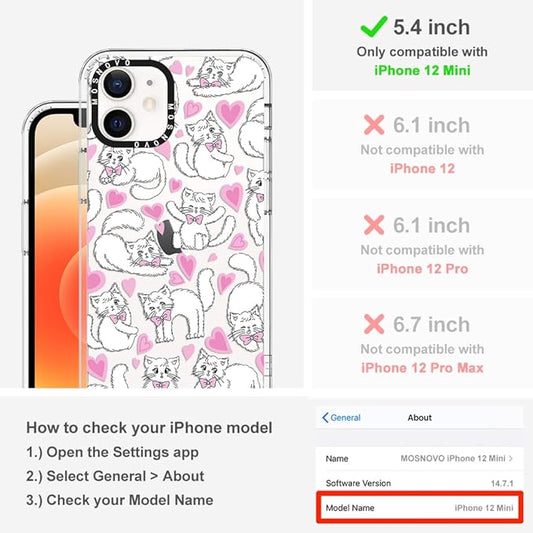This screenshot has width=533, height=533.
Task: Click the red X beside iPhone 12
Action: (374, 125)
